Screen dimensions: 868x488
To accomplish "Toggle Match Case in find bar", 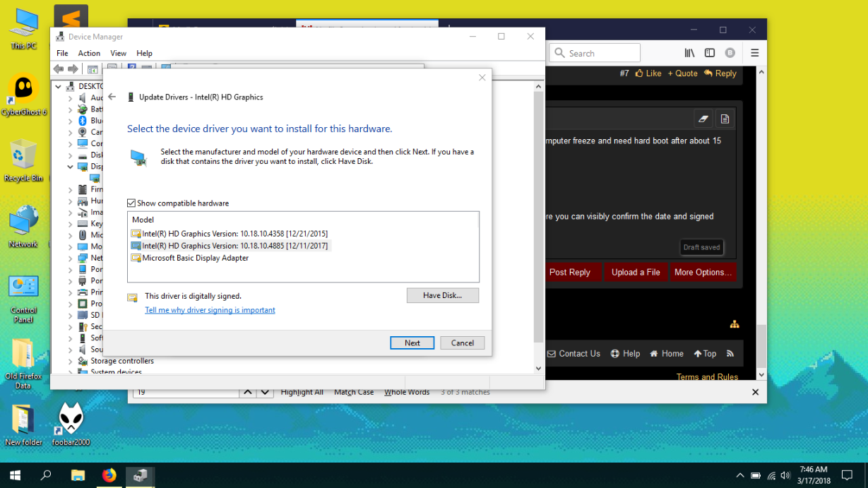I will point(354,392).
